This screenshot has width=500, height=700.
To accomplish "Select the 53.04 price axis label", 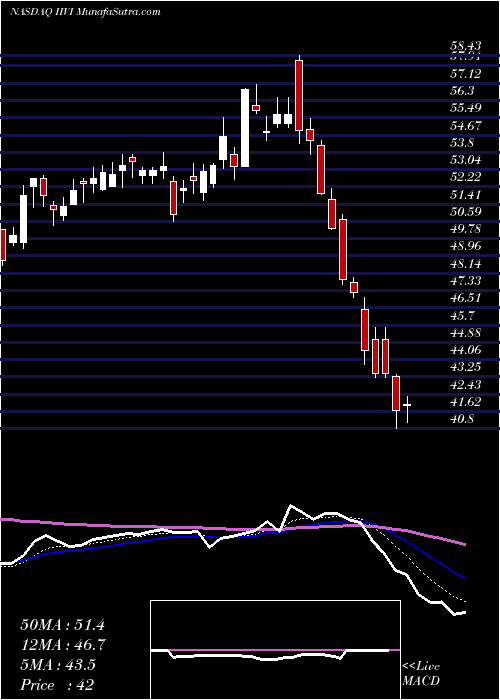I will (465, 159).
